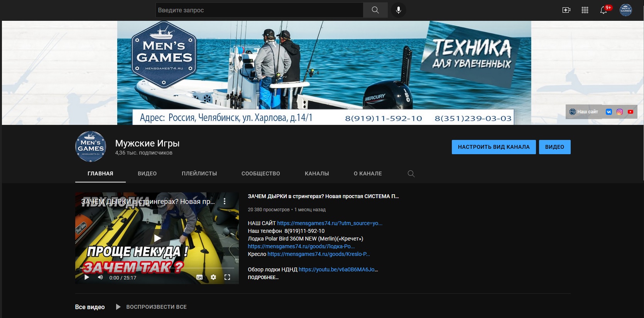
Task: Click '20 380 просмотров' view count
Action: tap(269, 210)
